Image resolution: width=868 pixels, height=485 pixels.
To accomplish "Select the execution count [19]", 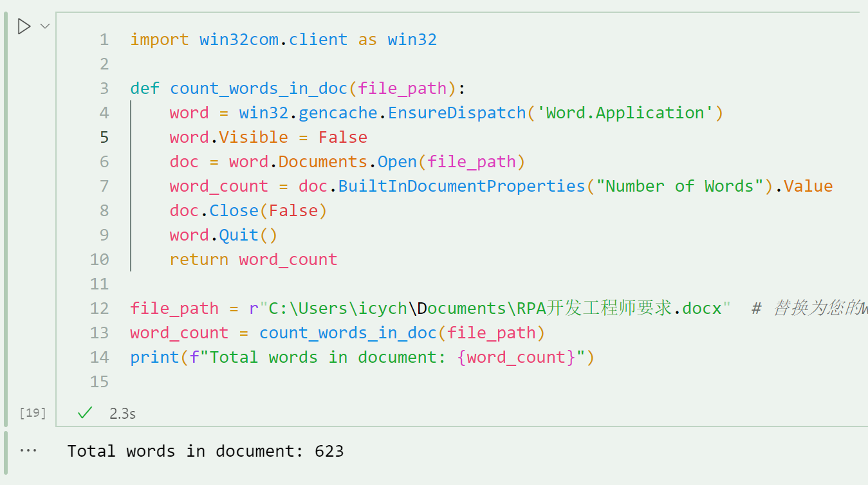I will point(32,413).
